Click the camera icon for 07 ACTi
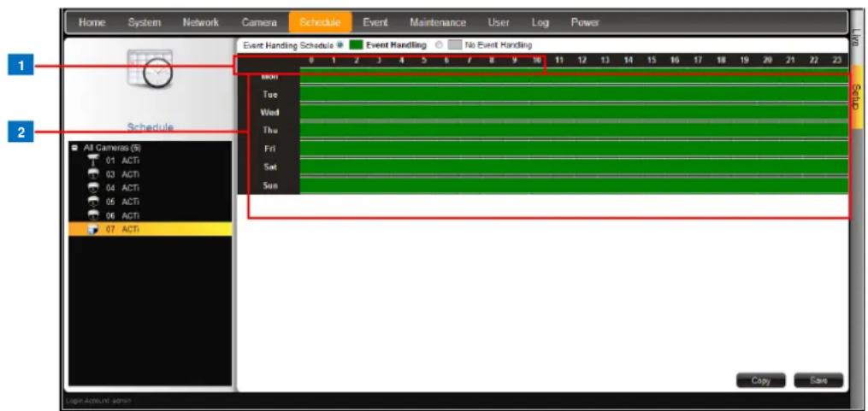The width and height of the screenshot is (868, 411). pyautogui.click(x=93, y=229)
